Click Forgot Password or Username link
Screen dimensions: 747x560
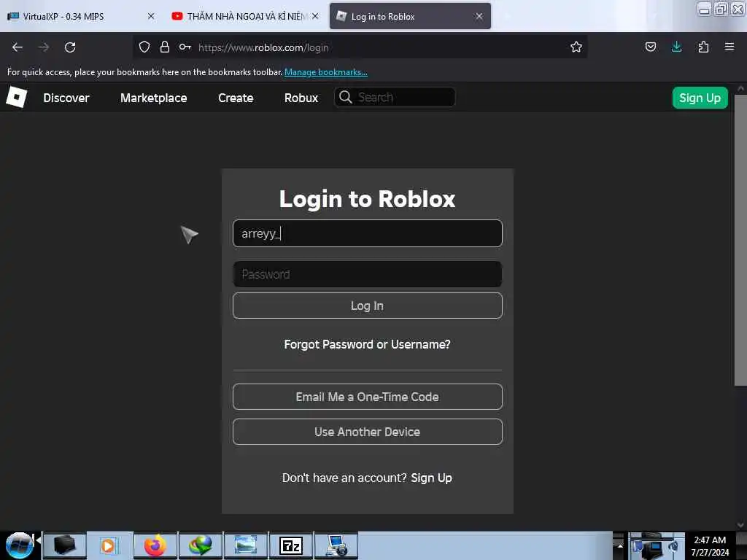click(x=368, y=344)
